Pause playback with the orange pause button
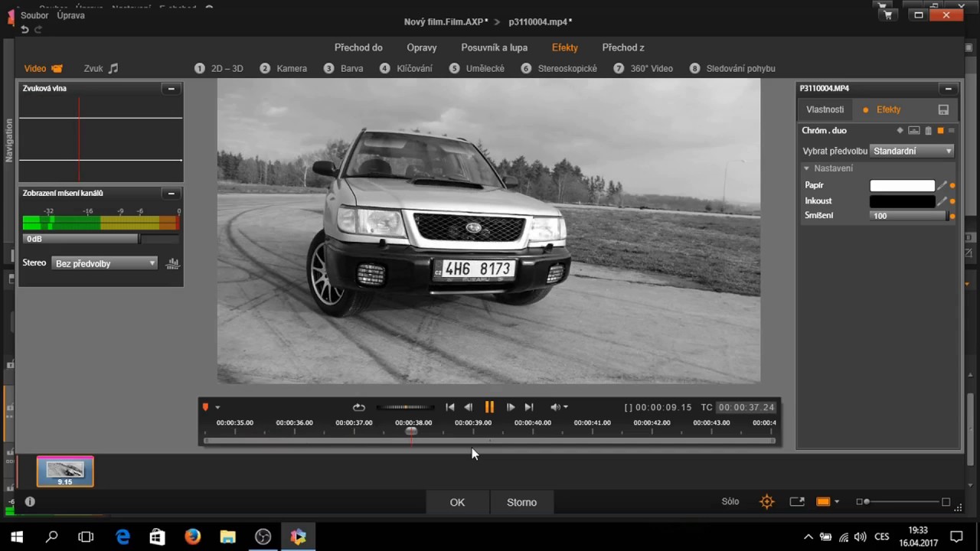The width and height of the screenshot is (980, 551). [x=489, y=407]
